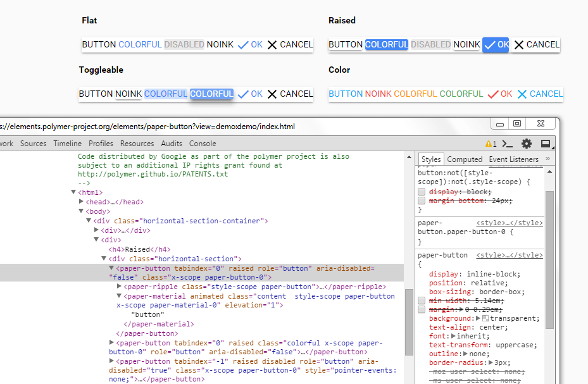
Task: Switch to the Computed tab
Action: [465, 159]
